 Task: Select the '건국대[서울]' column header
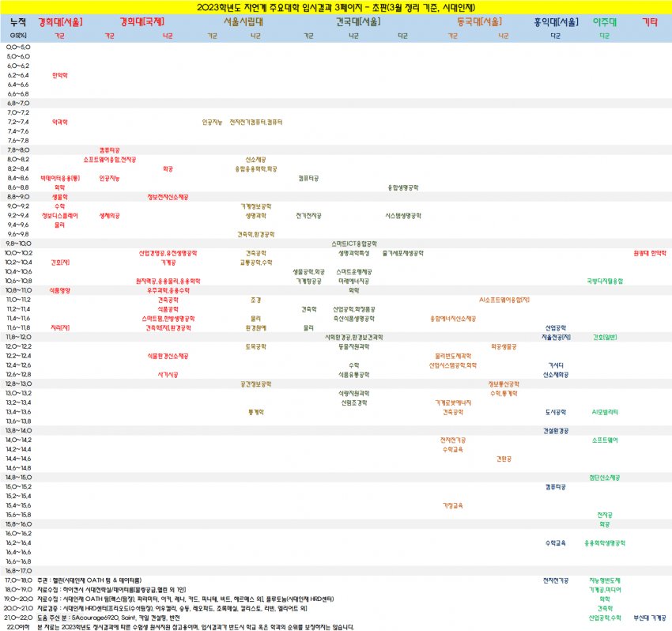pyautogui.click(x=358, y=22)
